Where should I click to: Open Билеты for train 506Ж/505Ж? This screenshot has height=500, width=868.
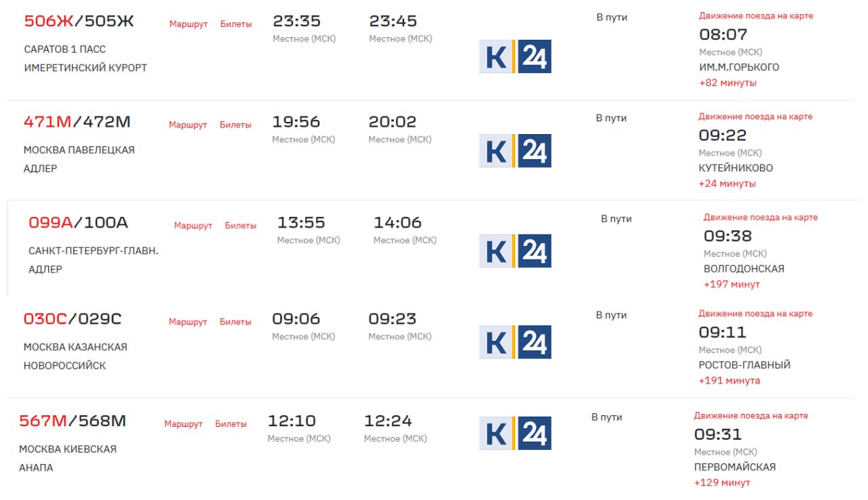point(236,24)
